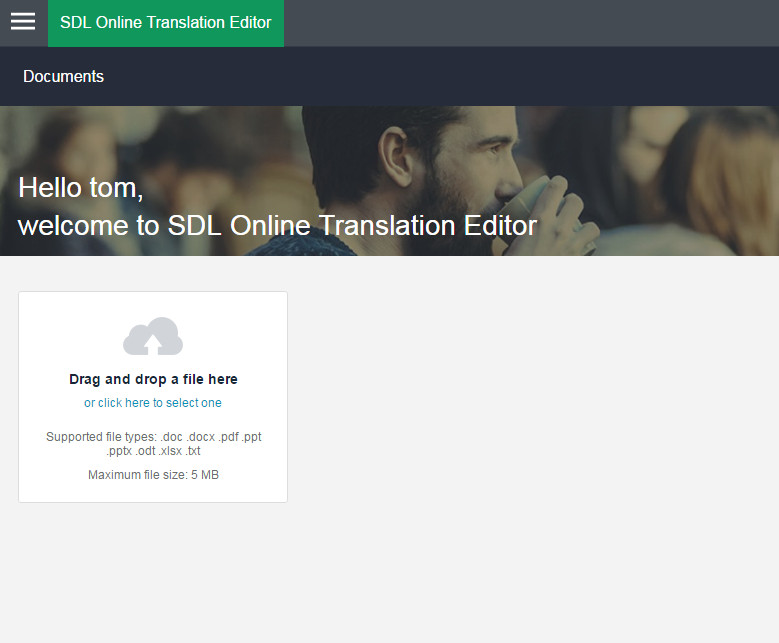
Task: Click the "Hello tom," greeting text
Action: tap(81, 187)
